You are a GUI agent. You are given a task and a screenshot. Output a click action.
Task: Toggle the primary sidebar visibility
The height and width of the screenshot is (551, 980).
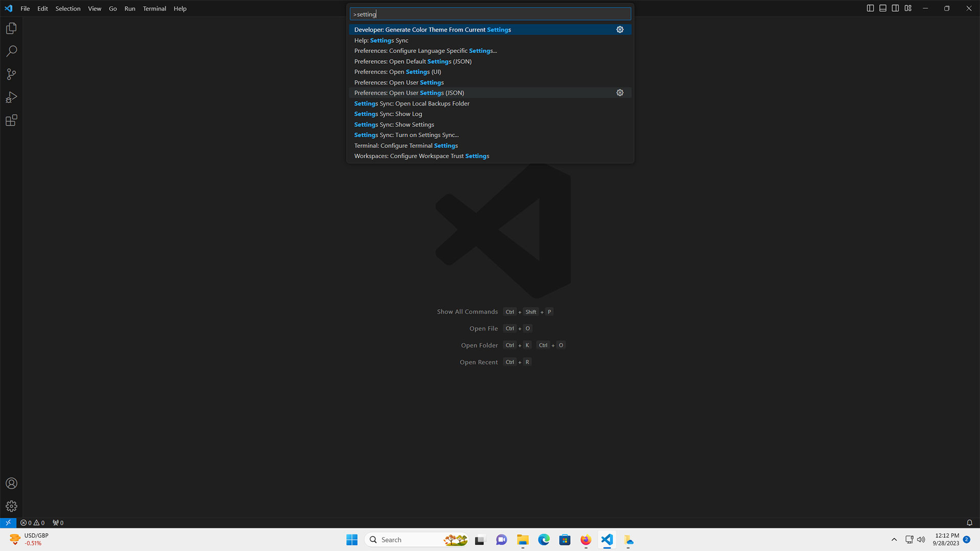(x=870, y=8)
